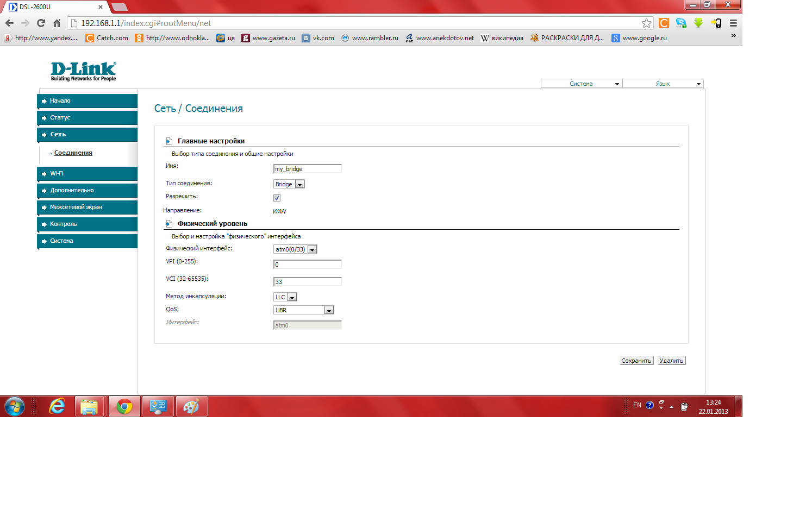The width and height of the screenshot is (812, 529).
Task: Open the Chrome menu button
Action: 733,23
